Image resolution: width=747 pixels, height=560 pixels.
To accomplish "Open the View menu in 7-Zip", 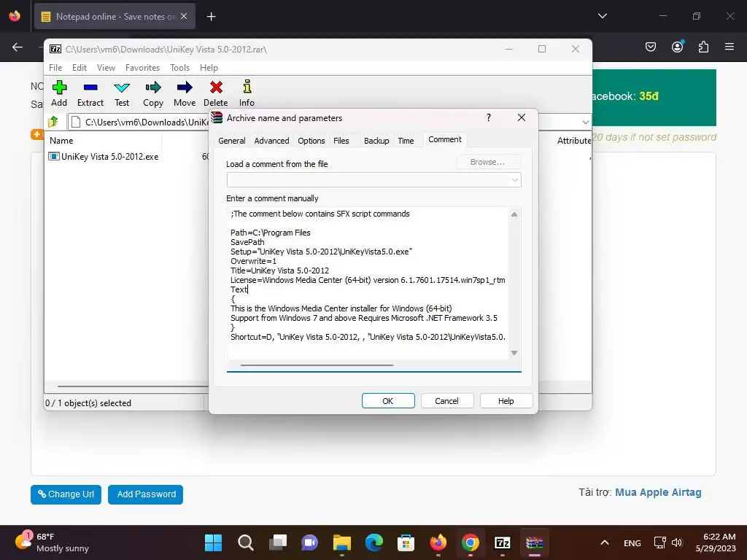I will [106, 68].
